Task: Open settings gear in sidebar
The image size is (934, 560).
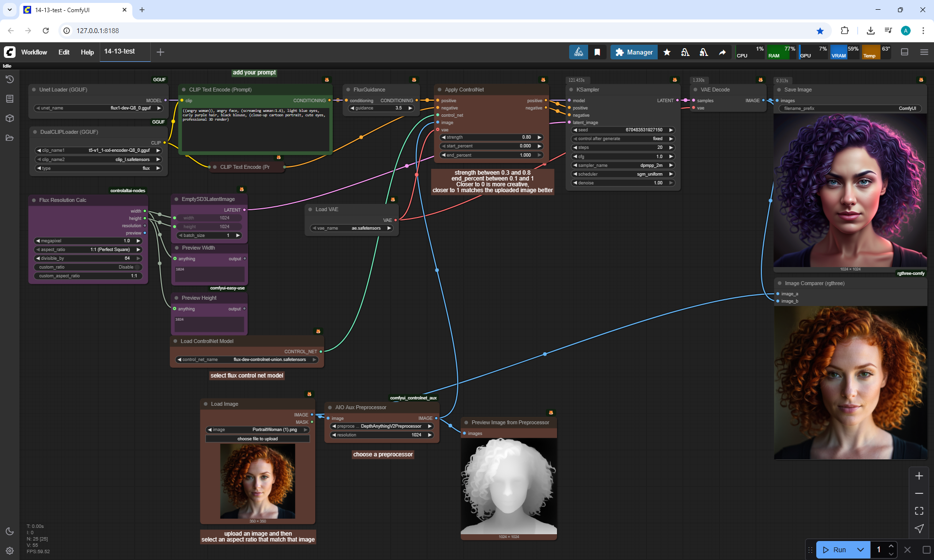Action: tap(10, 551)
